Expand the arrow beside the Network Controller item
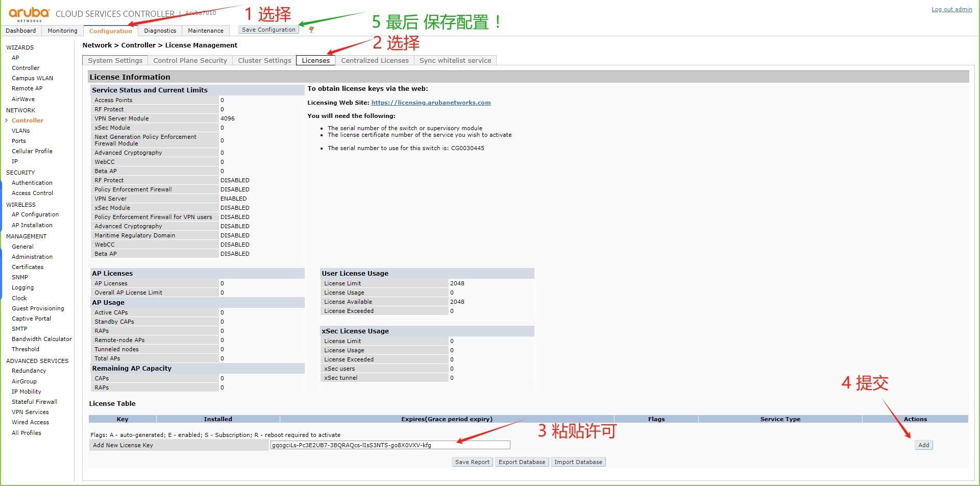980x486 pixels. [x=6, y=120]
